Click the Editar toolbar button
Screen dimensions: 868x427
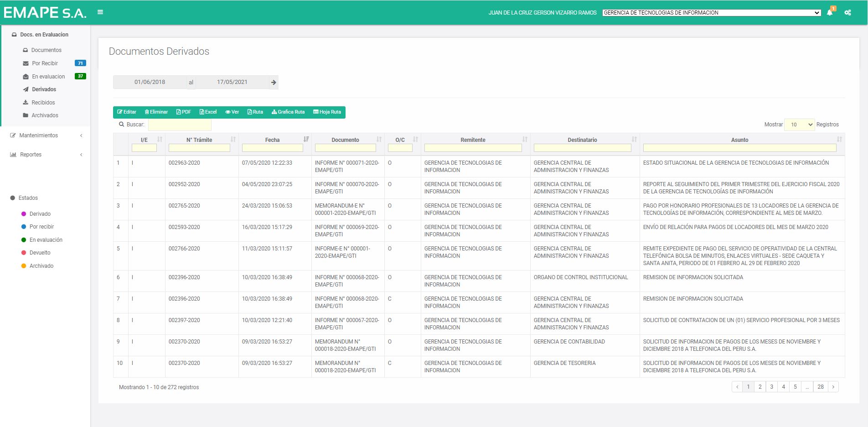127,112
